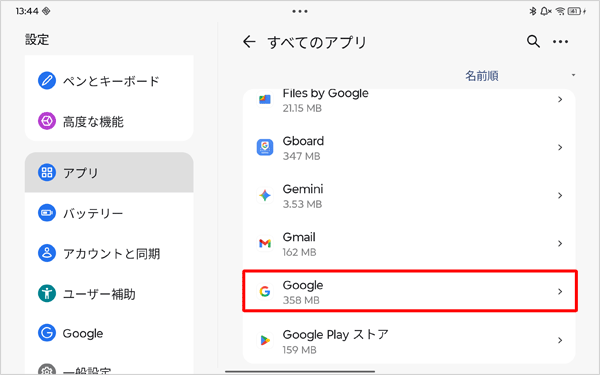Open the Google app entry name
Screen dimensions: 600x375
point(303,285)
